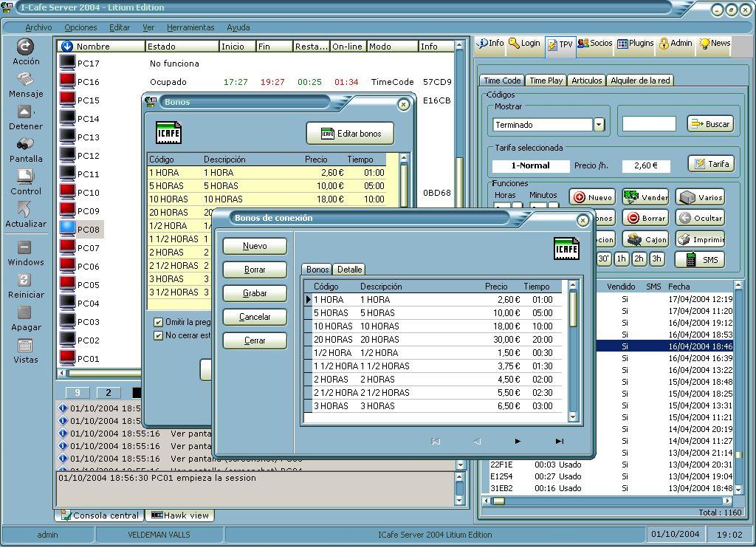Screen dimensions: 756x548
Task: Click the PC01 red monitor icon
Action: click(67, 357)
